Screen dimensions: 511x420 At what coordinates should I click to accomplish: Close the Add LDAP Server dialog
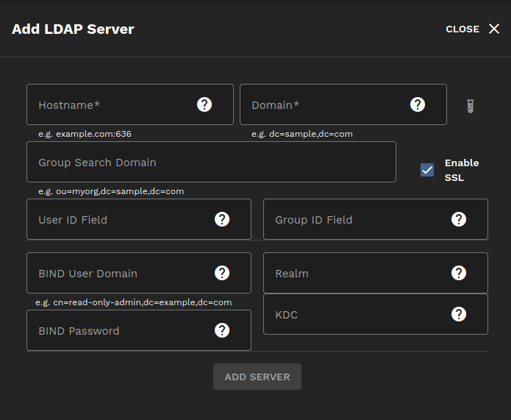click(x=473, y=29)
